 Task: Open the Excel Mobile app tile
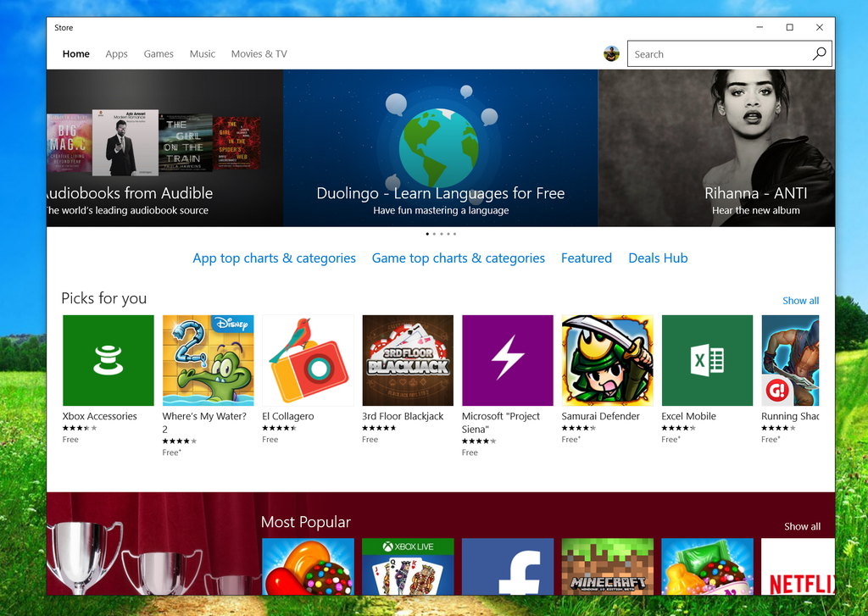[x=707, y=360]
